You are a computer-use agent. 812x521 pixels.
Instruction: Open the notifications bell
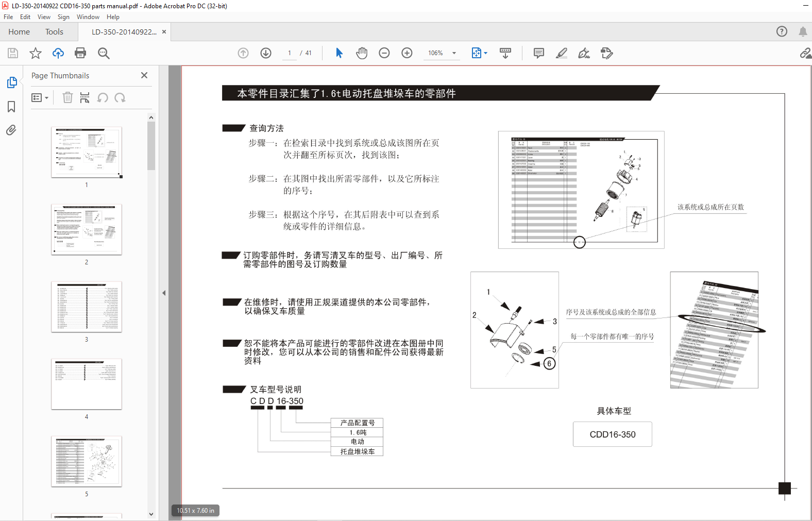tap(803, 31)
